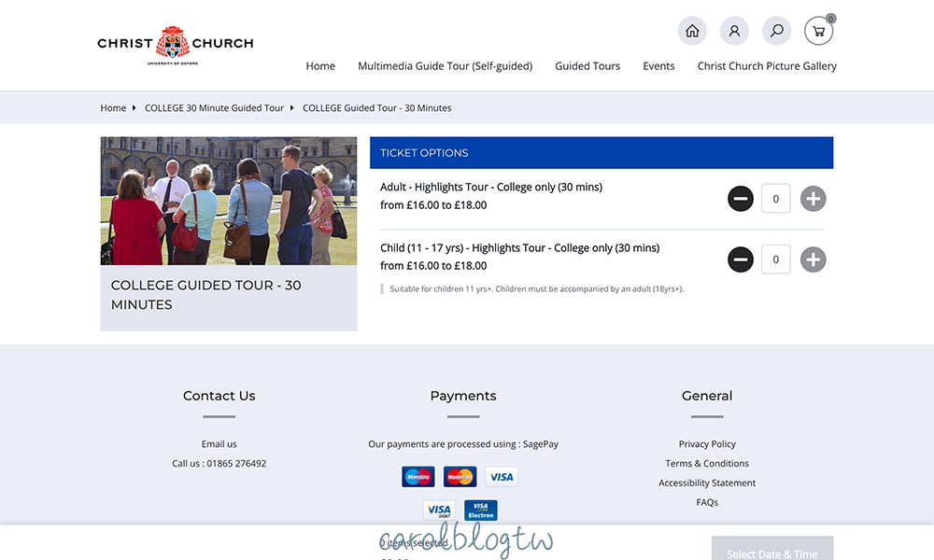Click the Christ Church logo
Image resolution: width=934 pixels, height=560 pixels.
[x=176, y=45]
